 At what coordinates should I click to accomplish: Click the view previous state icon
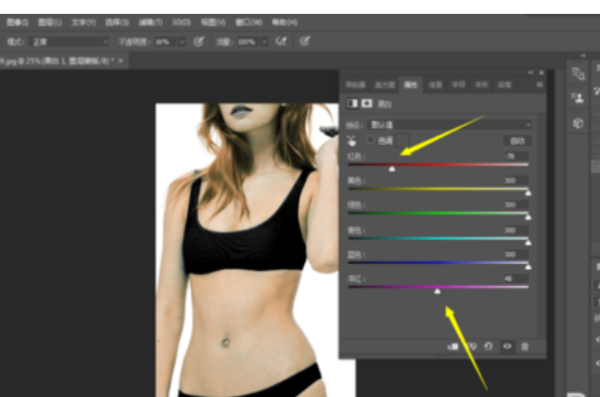pos(473,346)
